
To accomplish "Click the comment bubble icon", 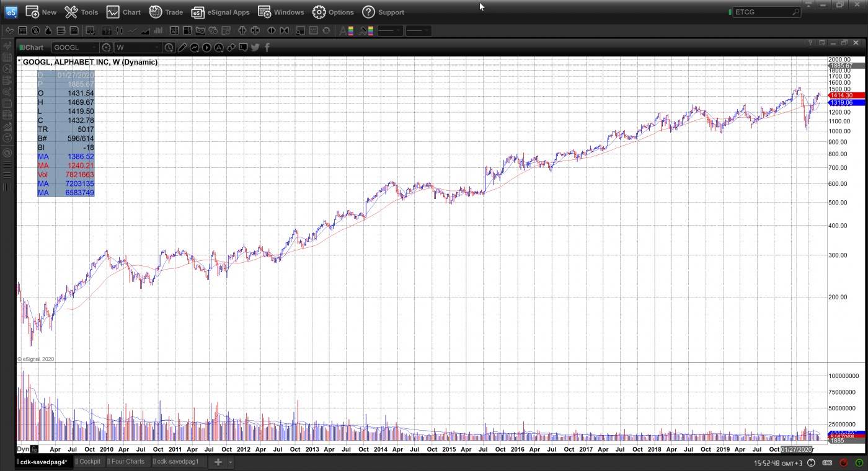I will [x=243, y=47].
